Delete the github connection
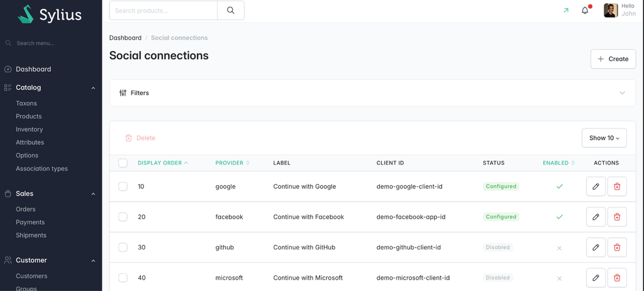This screenshot has height=291, width=644. [x=617, y=248]
